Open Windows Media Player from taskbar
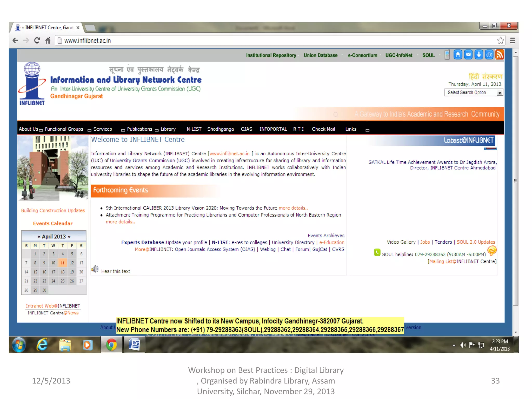Viewport: 532px width, 399px height. pyautogui.click(x=88, y=345)
